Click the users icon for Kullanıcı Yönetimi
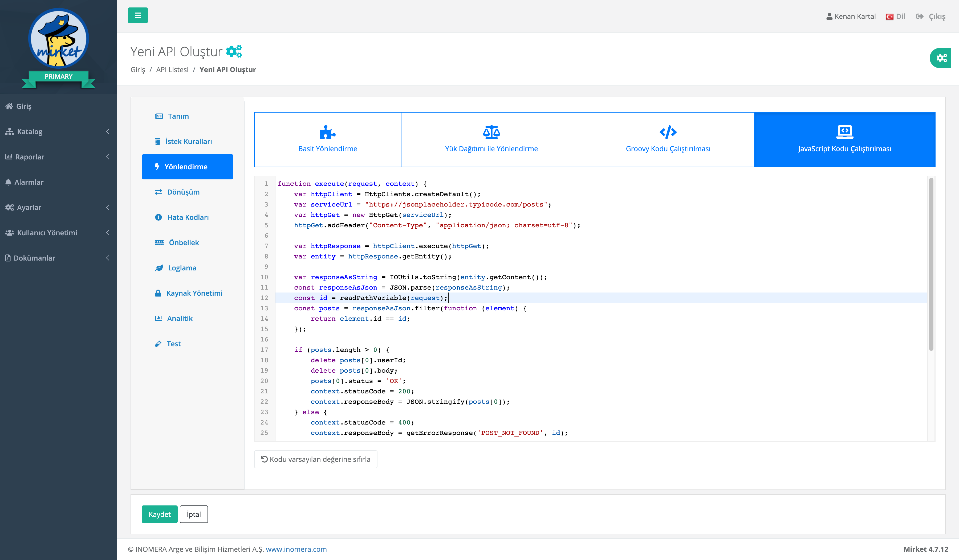The image size is (959, 560). [x=10, y=233]
